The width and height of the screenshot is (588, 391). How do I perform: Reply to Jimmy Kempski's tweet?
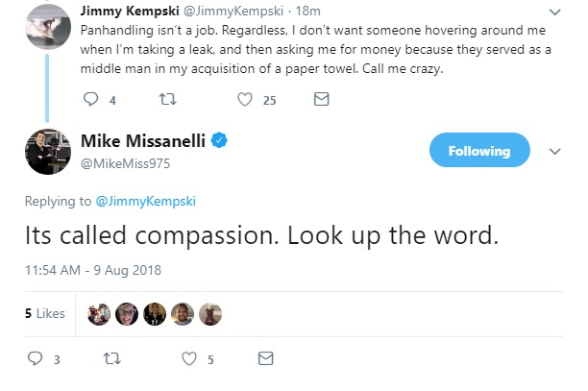point(92,99)
